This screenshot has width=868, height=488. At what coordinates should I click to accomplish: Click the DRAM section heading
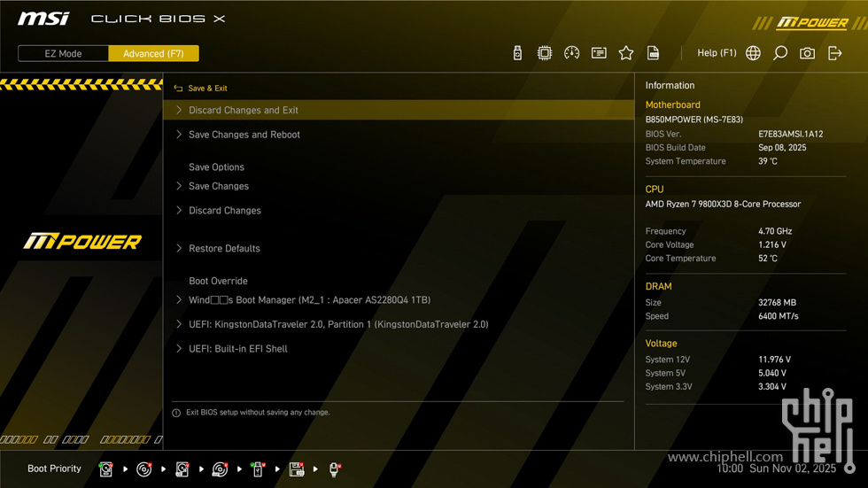click(658, 287)
